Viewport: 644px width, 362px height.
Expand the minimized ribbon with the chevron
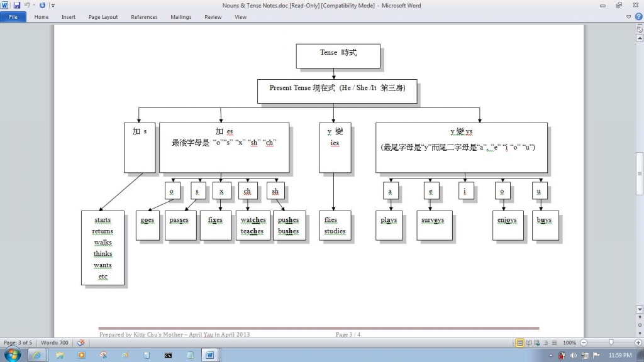pos(629,17)
